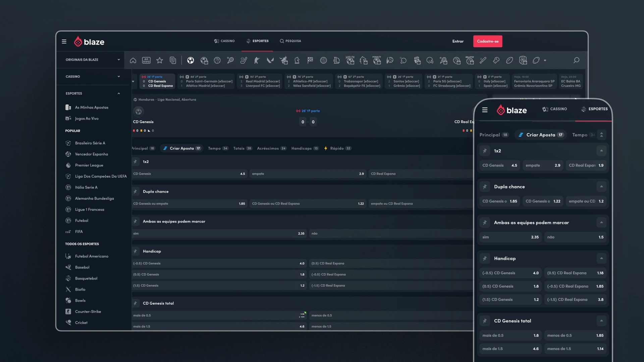Image resolution: width=644 pixels, height=362 pixels.
Task: Select the tennis racket sport icon
Action: point(230,60)
